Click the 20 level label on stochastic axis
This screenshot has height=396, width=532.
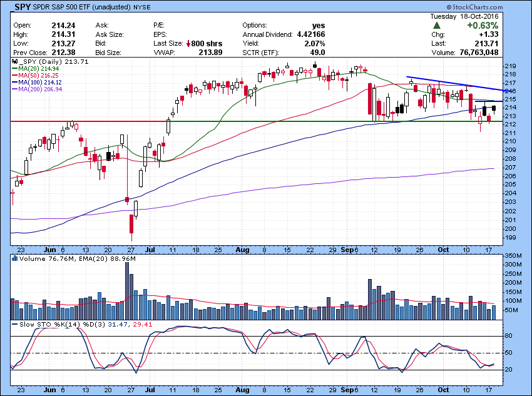click(509, 370)
